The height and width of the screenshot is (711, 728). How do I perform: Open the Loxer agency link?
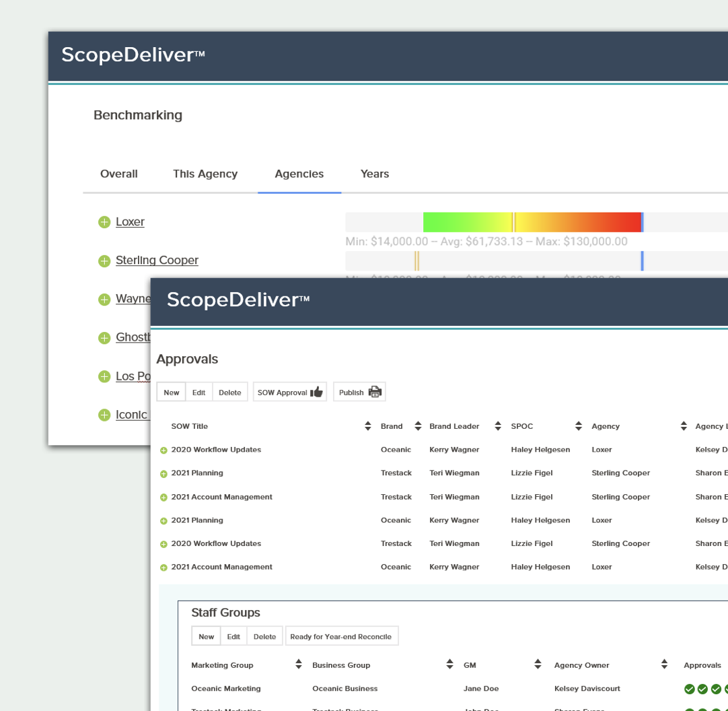tap(130, 222)
